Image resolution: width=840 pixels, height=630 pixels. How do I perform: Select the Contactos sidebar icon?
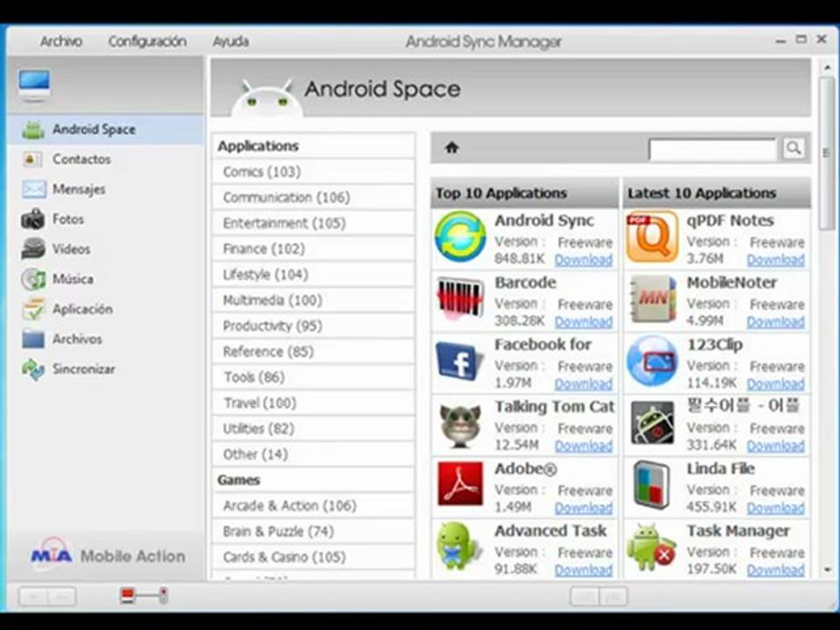tap(32, 159)
